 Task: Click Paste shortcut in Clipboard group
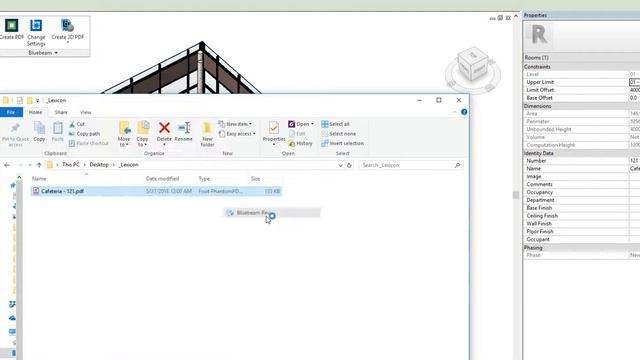coord(89,143)
